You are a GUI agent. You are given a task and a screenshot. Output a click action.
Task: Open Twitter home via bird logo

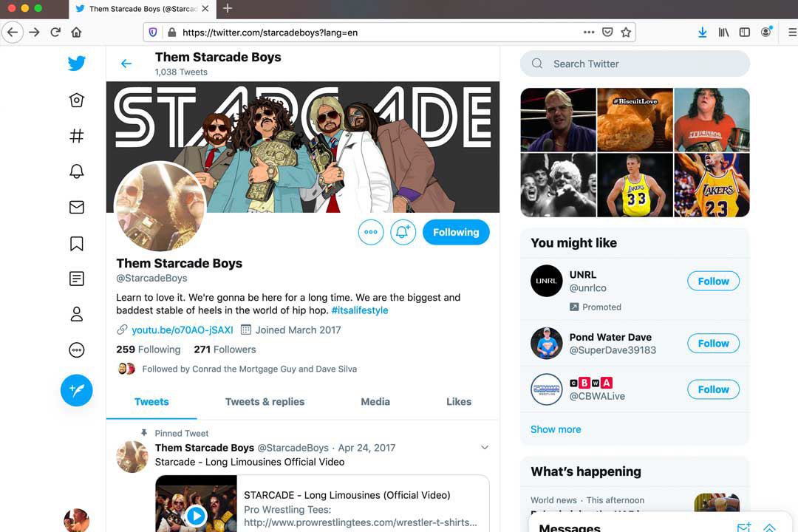(76, 63)
